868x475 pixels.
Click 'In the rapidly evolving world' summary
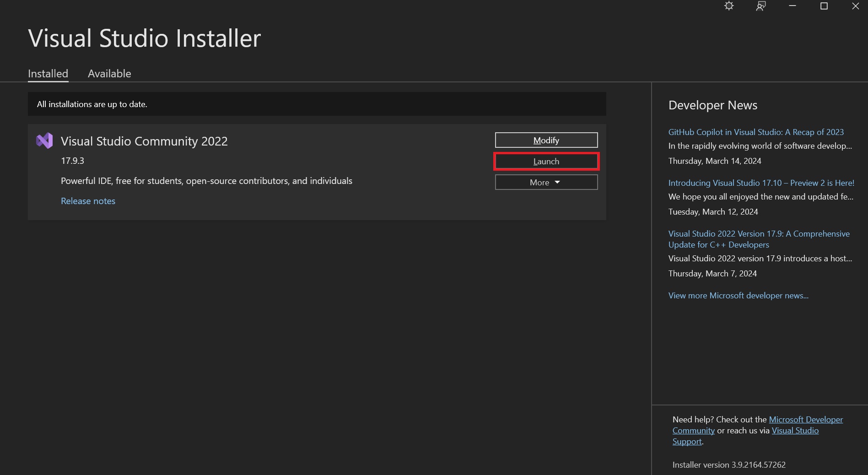point(760,146)
